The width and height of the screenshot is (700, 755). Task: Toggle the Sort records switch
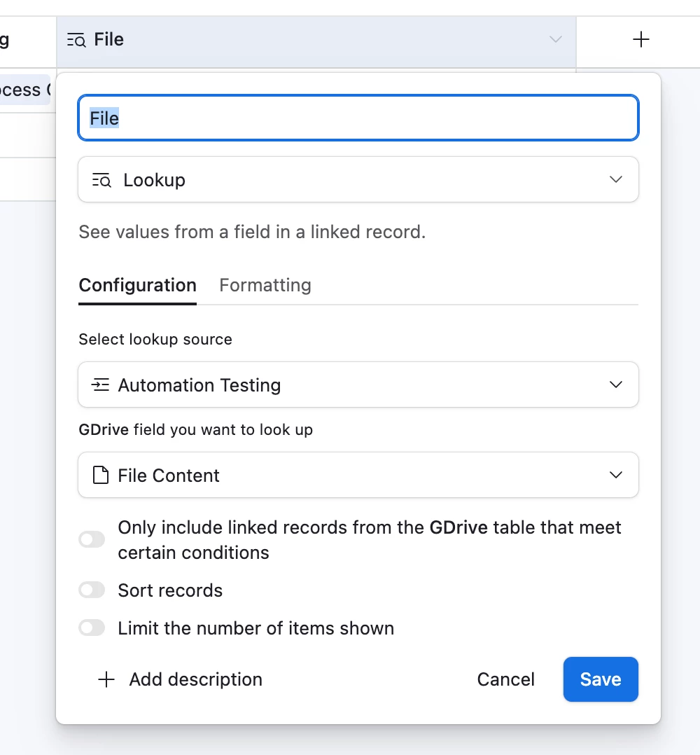click(92, 590)
